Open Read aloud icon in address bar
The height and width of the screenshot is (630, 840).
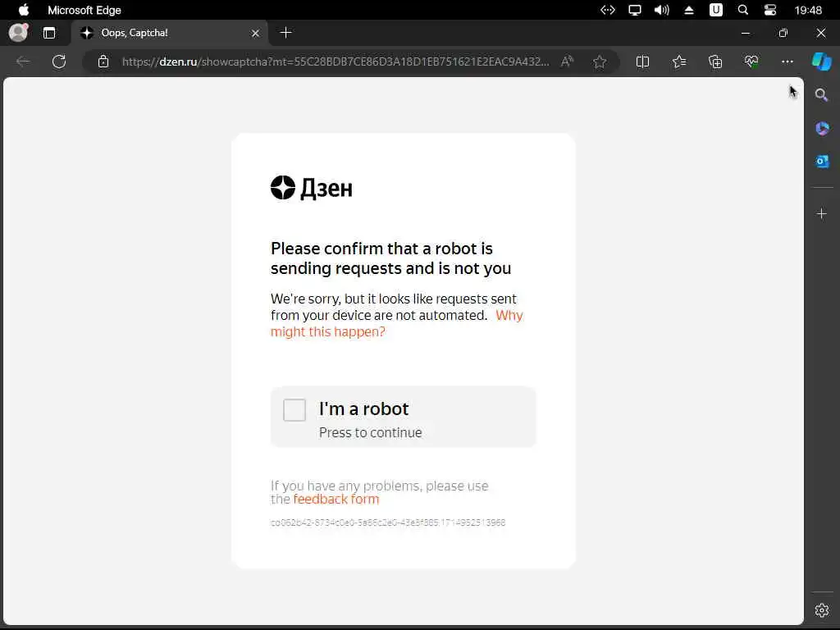pos(568,62)
